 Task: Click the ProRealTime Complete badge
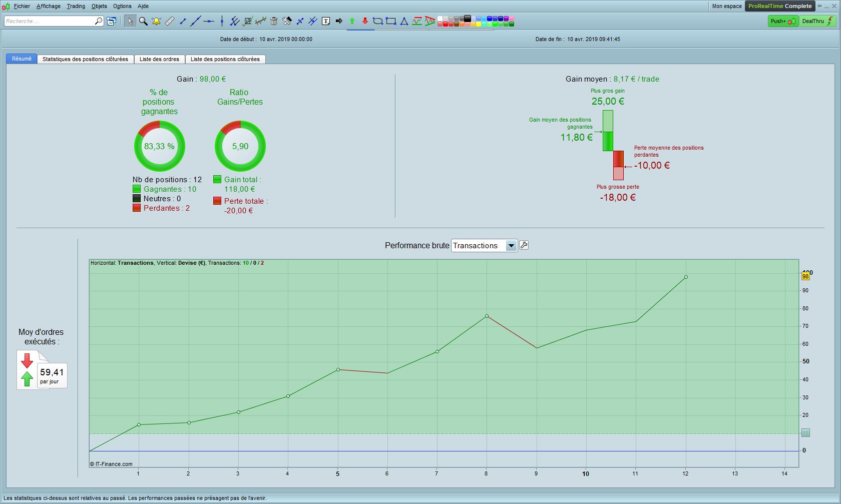click(x=780, y=6)
